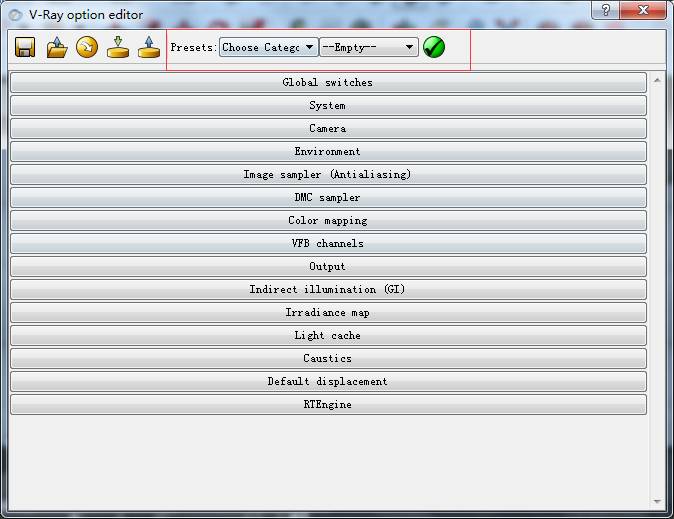Open the Choose Category presets dropdown

[268, 47]
